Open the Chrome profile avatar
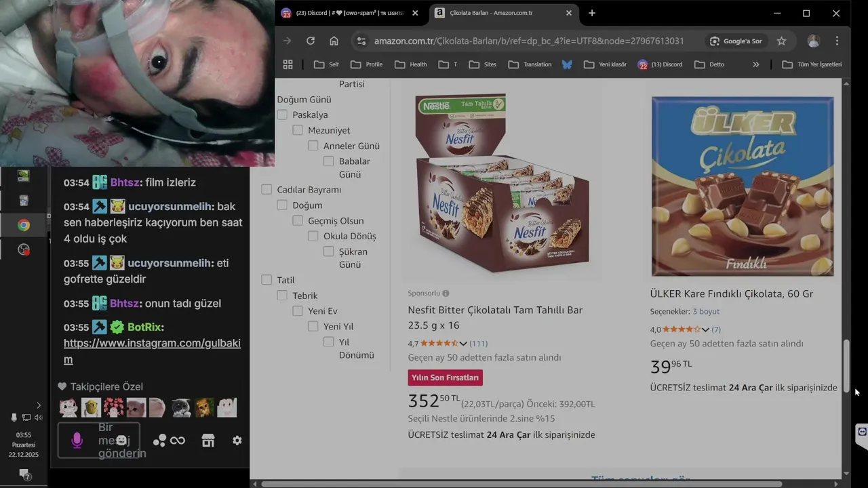The width and height of the screenshot is (868, 488). (x=813, y=41)
